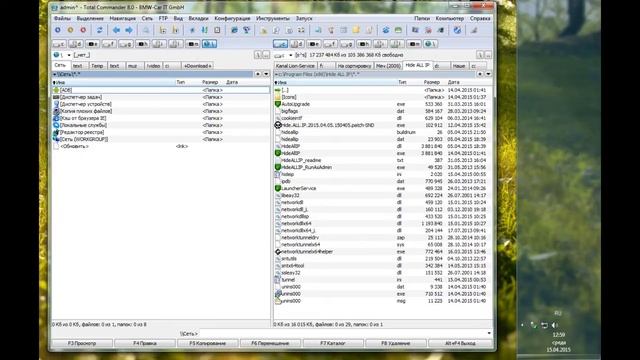Select network drive button in right drive bar

point(430,44)
